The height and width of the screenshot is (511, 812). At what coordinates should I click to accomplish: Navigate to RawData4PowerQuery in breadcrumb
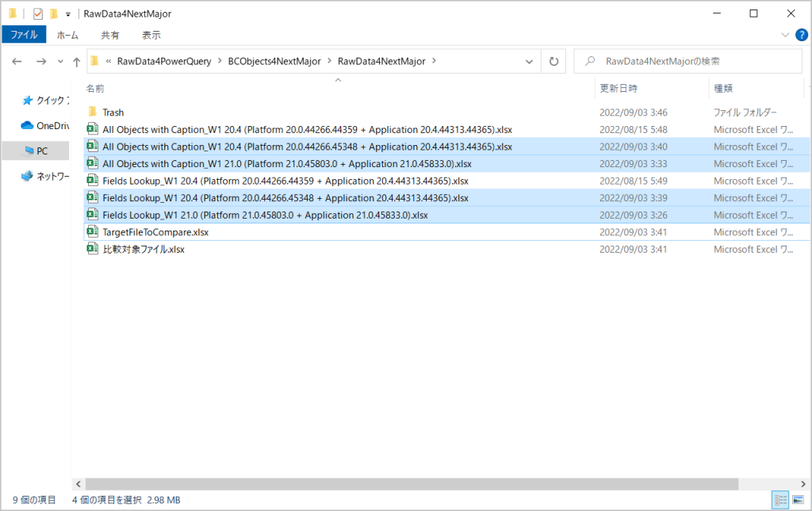[165, 61]
